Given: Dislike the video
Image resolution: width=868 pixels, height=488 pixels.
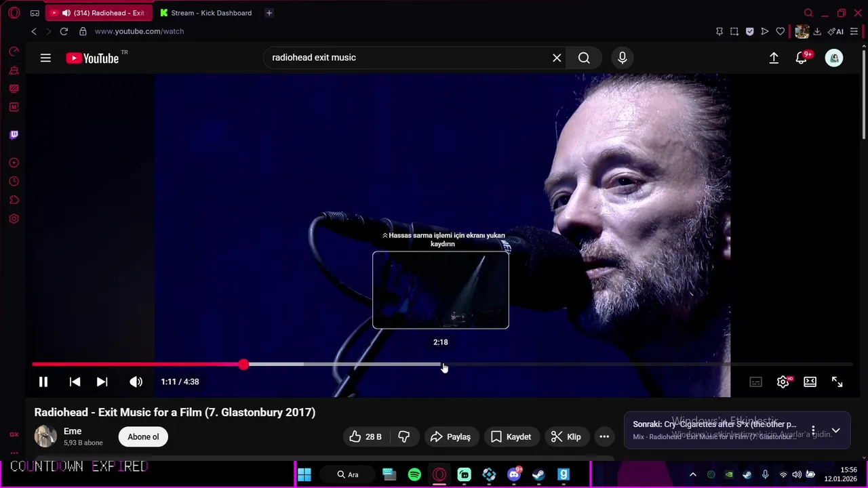Looking at the screenshot, I should (403, 436).
